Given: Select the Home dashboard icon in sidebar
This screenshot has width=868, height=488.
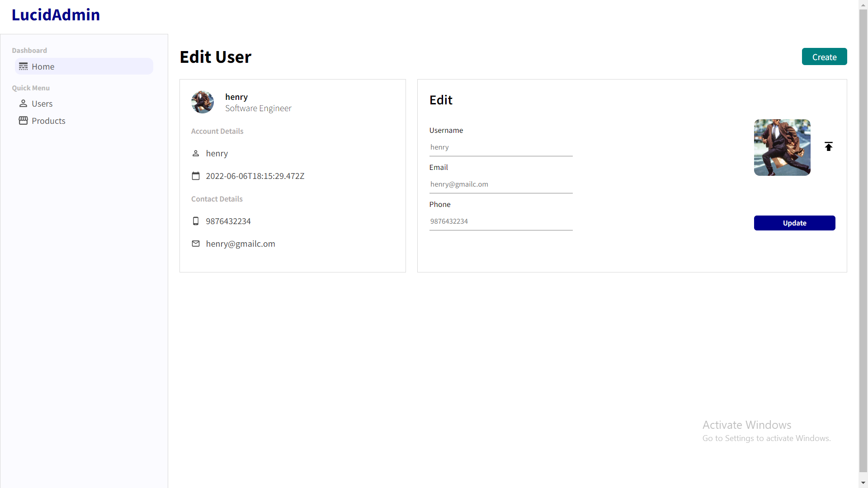Looking at the screenshot, I should (x=23, y=66).
